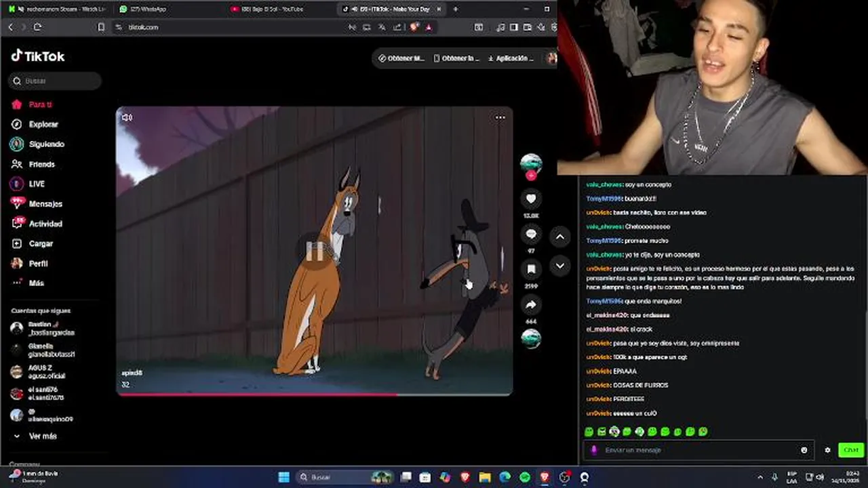Open profile avatar in TikTok header

(x=551, y=58)
